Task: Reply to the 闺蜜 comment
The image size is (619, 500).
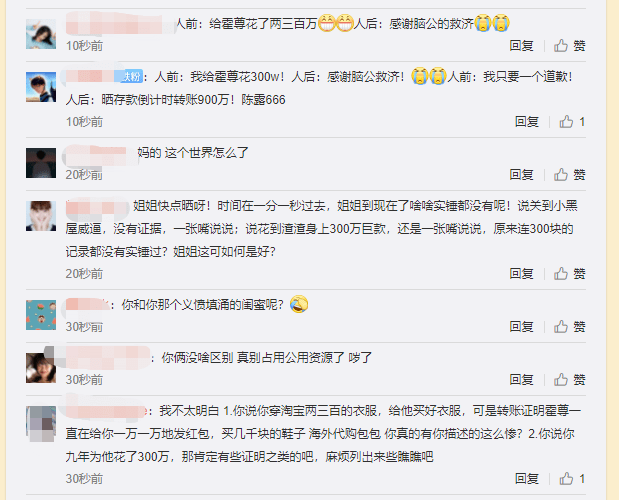Action: click(x=521, y=326)
